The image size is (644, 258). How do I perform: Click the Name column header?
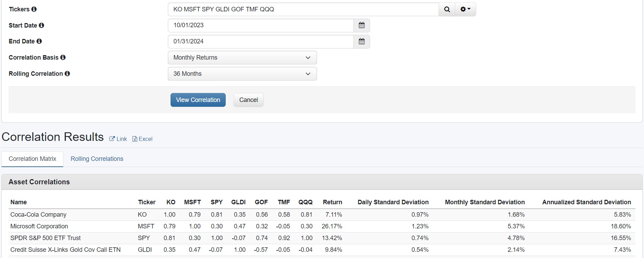tap(19, 202)
